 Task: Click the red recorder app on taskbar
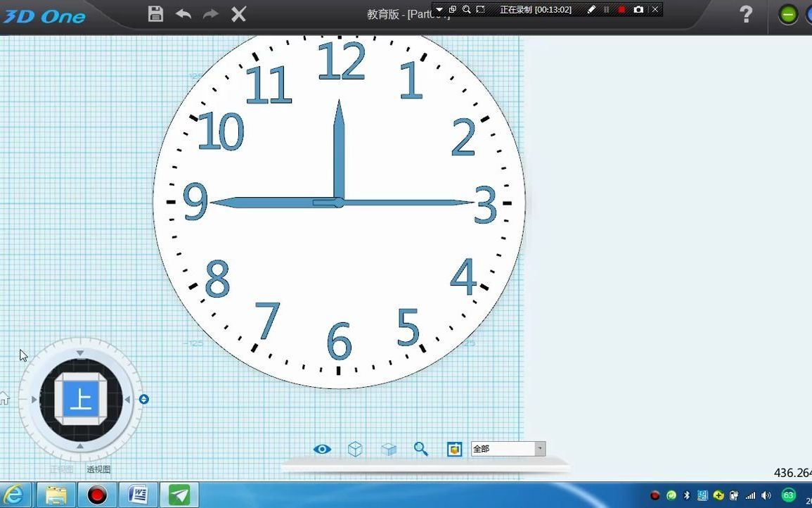click(x=96, y=495)
